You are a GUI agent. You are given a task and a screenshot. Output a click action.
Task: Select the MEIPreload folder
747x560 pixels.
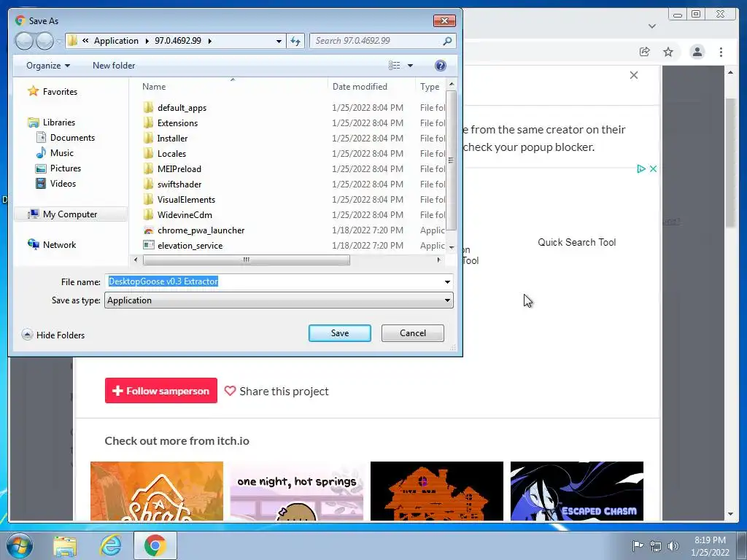point(179,169)
